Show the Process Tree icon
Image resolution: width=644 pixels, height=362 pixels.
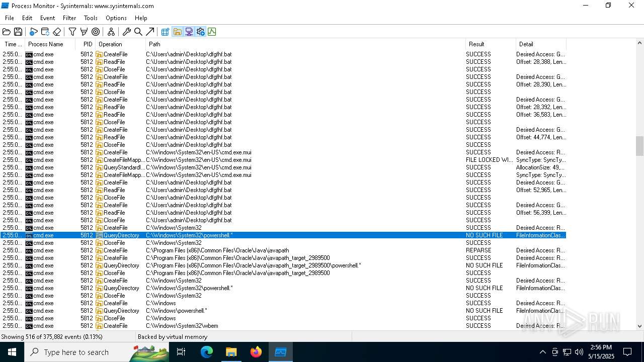point(111,32)
